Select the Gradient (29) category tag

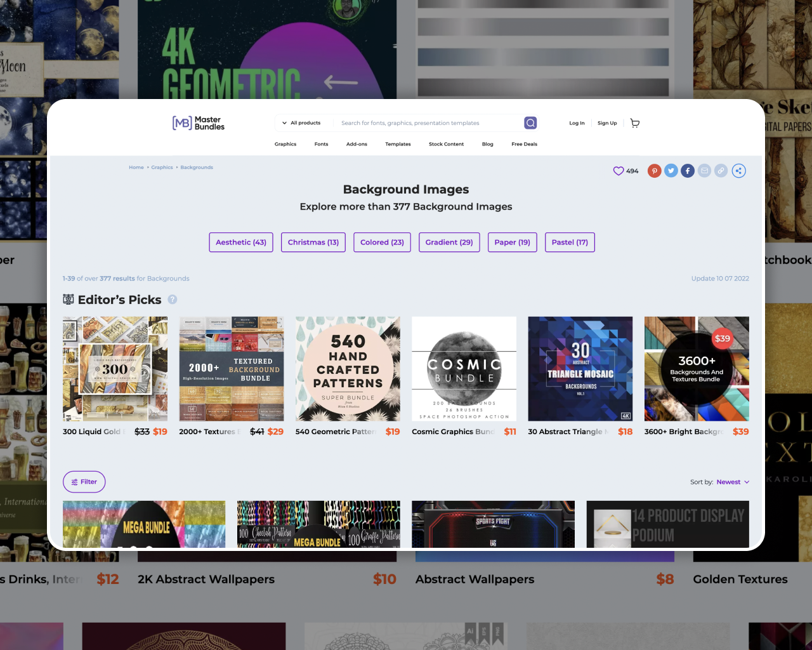point(449,242)
